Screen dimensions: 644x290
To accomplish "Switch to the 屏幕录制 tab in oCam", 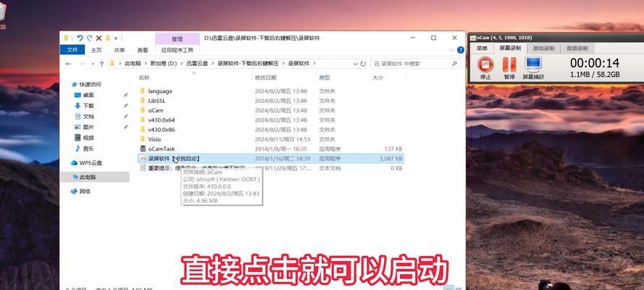I will point(510,48).
